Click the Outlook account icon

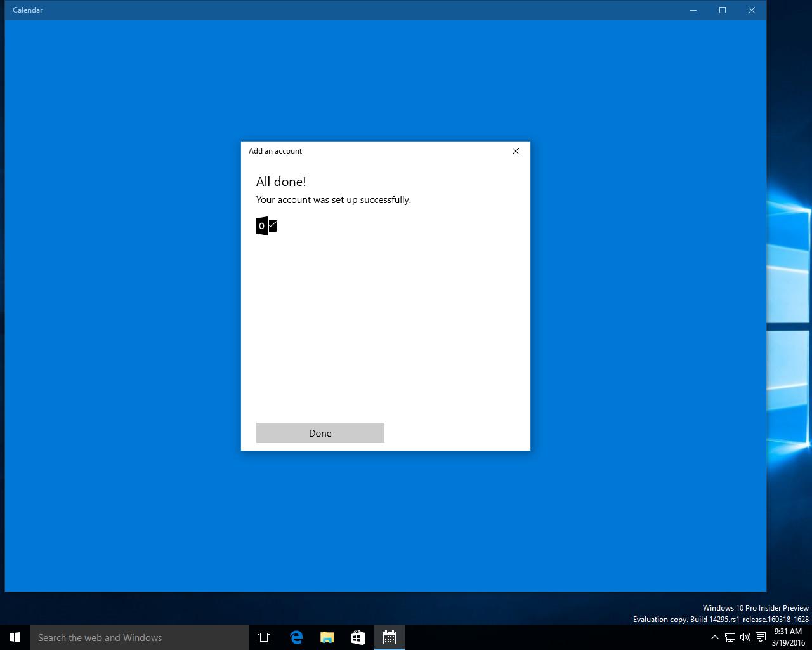[x=266, y=226]
